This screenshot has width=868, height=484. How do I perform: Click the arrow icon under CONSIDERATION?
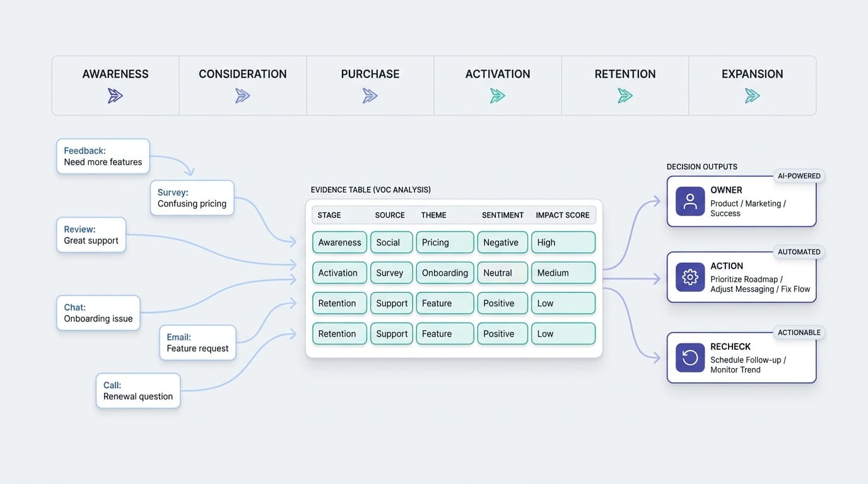[x=243, y=96]
